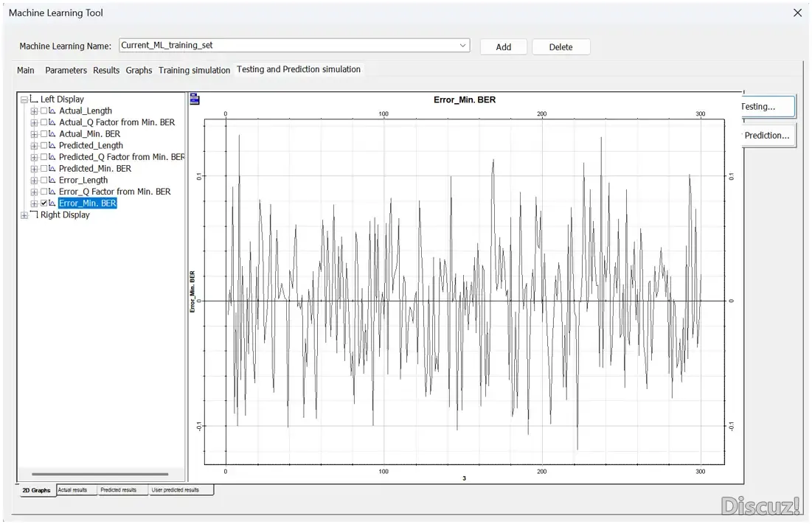This screenshot has width=812, height=524.
Task: Uncheck the Error_Min. BER checkbox
Action: click(x=44, y=203)
